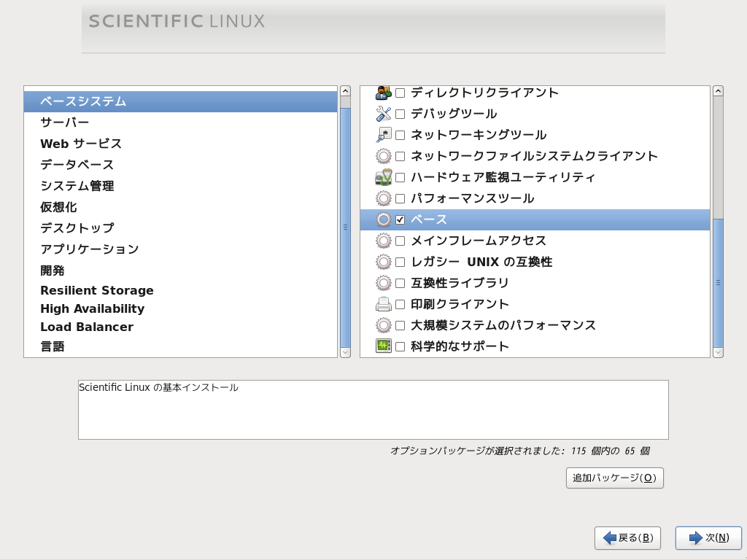The image size is (747, 560).
Task: Click the ネットワーキングツール icon
Action: point(384,135)
